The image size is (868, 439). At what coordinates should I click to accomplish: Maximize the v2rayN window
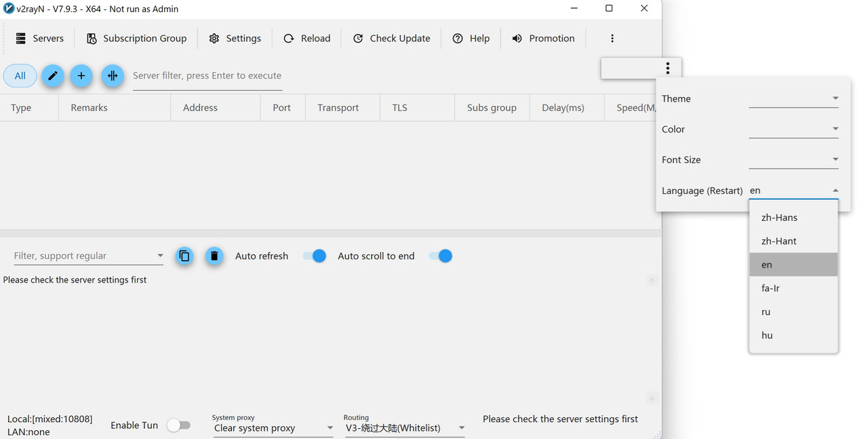click(609, 8)
